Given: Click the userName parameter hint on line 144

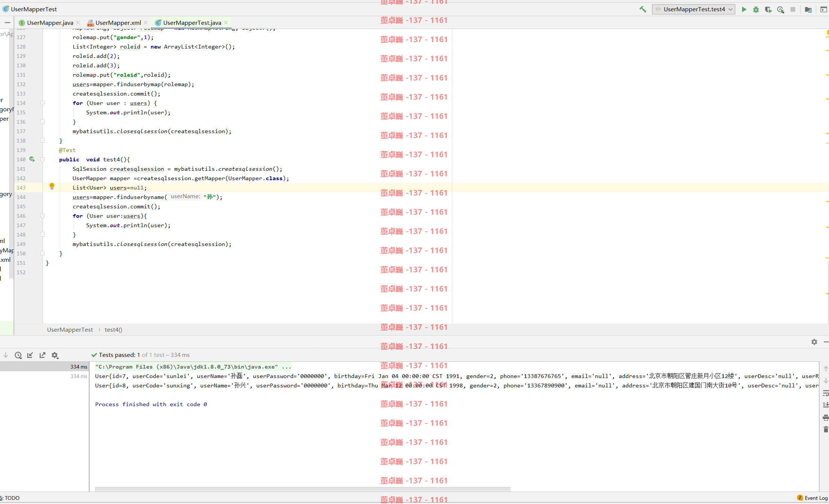Looking at the screenshot, I should tap(185, 196).
